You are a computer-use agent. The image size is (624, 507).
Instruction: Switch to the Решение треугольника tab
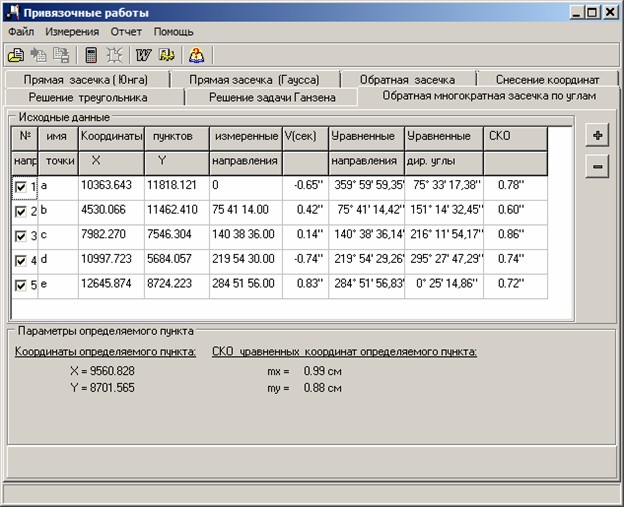88,97
